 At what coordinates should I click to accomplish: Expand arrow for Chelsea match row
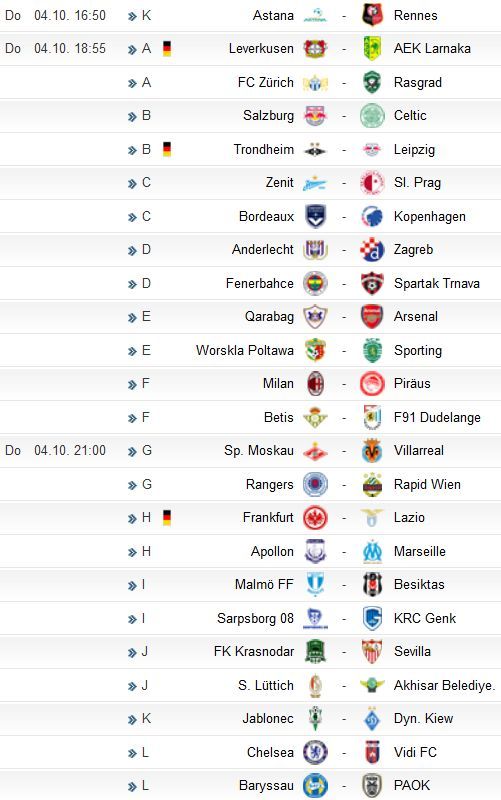133,753
